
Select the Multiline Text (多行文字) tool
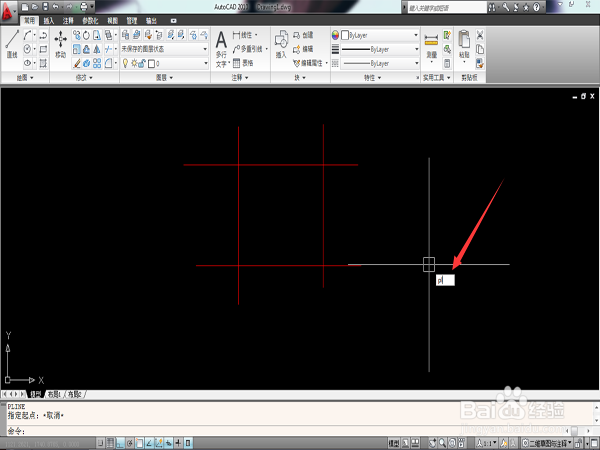tap(222, 49)
